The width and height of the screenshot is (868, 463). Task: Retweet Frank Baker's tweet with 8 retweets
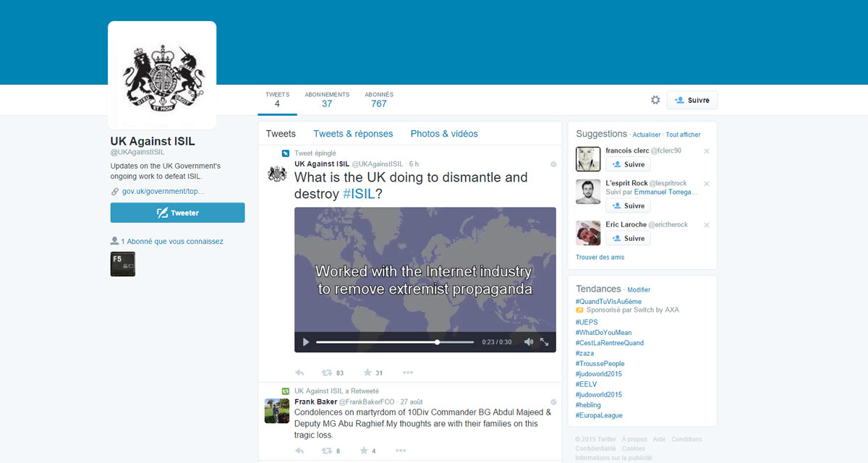327,451
